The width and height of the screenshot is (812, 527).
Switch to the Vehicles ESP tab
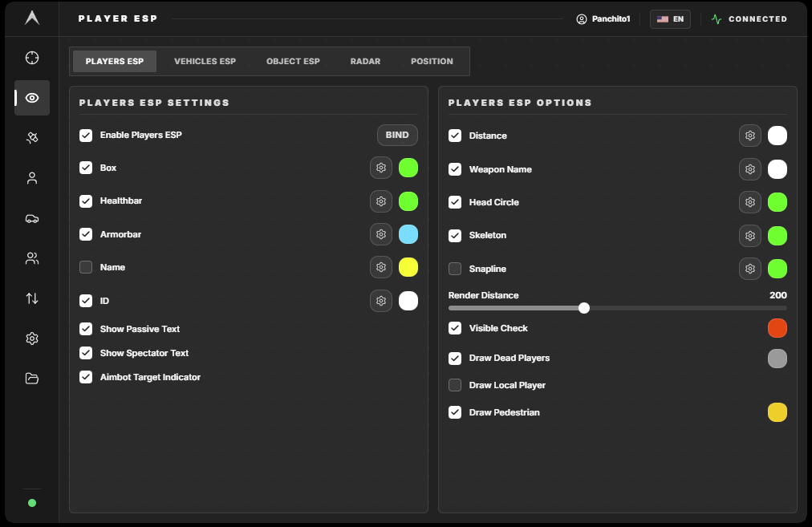[205, 61]
